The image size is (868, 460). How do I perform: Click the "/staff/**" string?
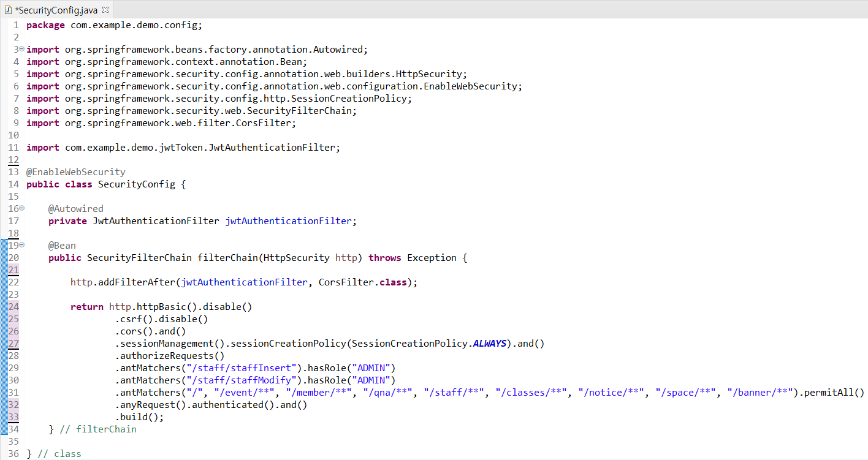(x=454, y=393)
